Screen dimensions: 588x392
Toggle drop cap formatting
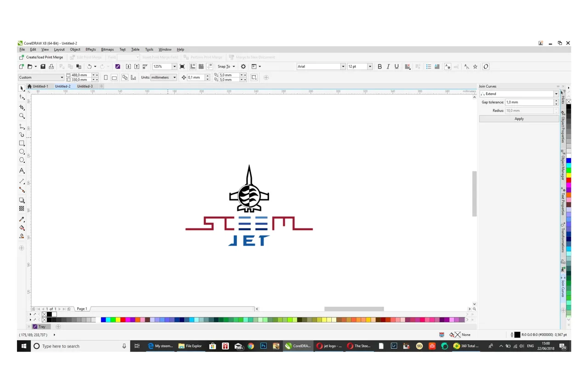(438, 67)
